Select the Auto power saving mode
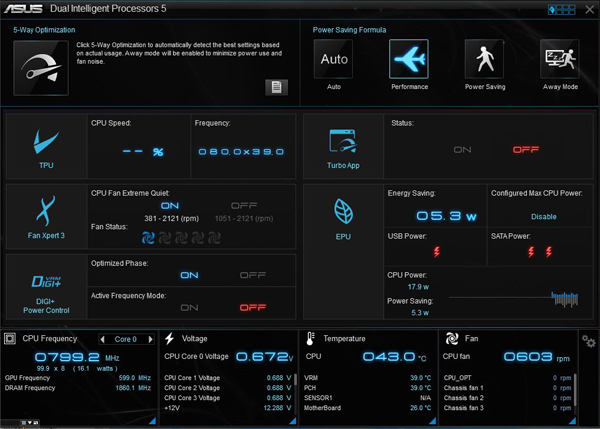This screenshot has height=429, width=600. 333,59
